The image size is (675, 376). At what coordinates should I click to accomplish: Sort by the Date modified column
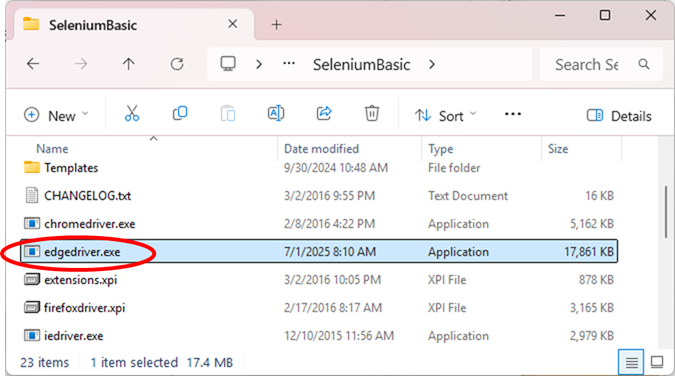(x=321, y=149)
